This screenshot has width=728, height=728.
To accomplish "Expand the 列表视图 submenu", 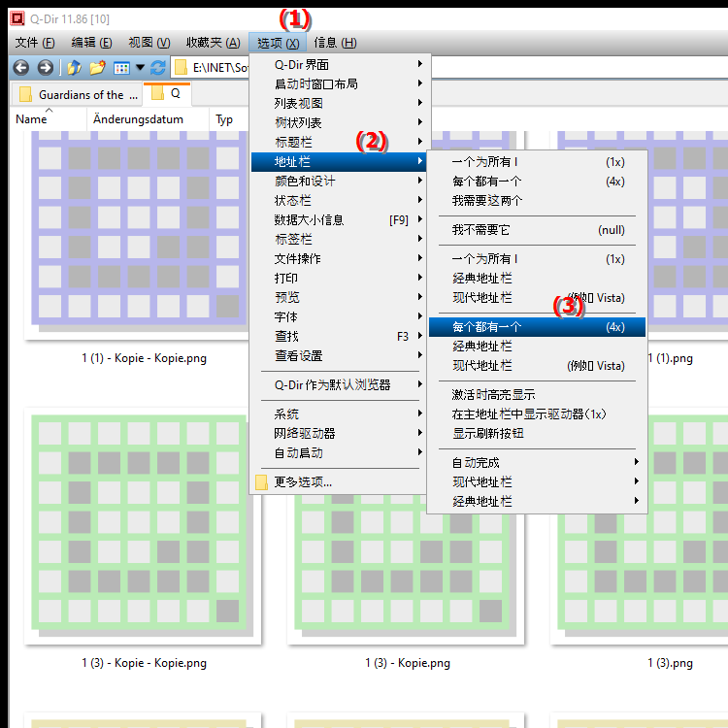I will click(x=341, y=103).
